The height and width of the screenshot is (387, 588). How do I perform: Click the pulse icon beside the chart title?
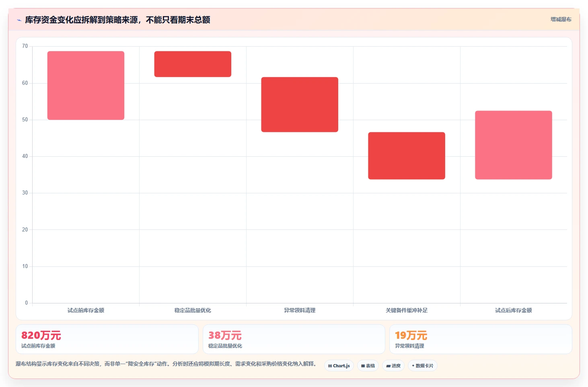point(19,20)
